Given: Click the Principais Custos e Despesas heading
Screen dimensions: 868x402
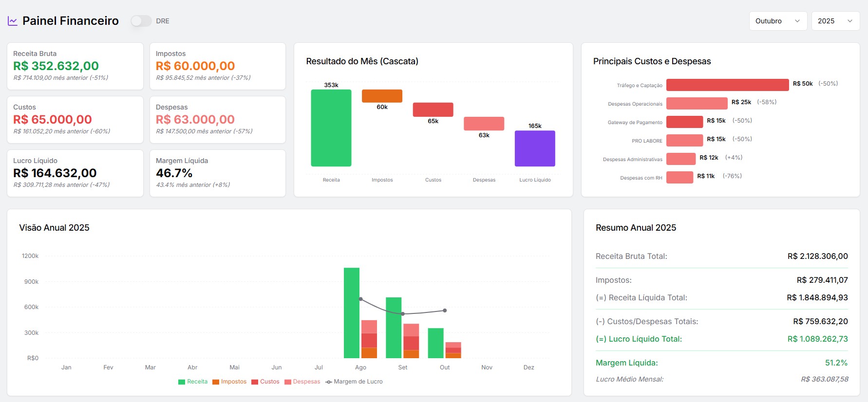Looking at the screenshot, I should coord(652,61).
